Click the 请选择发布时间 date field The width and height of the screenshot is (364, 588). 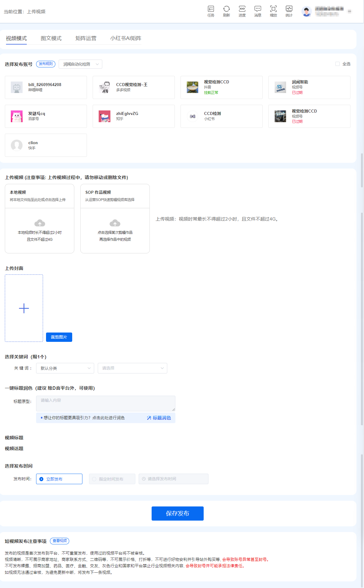coord(174,479)
